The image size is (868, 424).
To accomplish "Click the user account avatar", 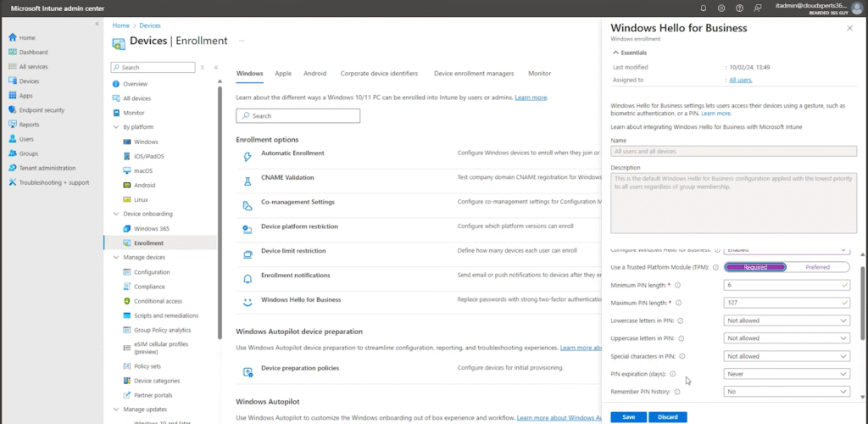I will click(856, 8).
